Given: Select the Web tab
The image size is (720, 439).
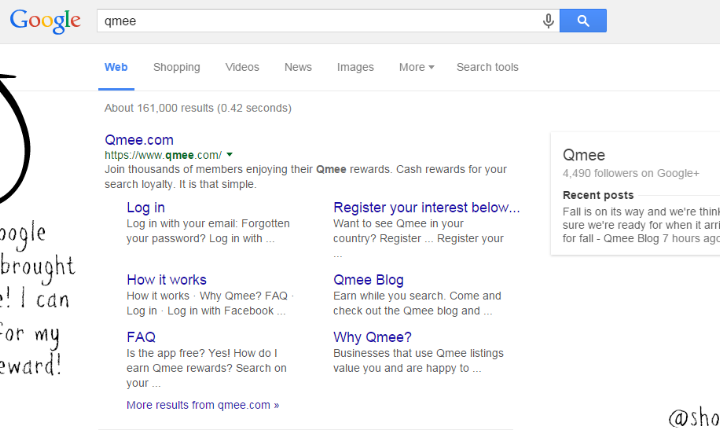Looking at the screenshot, I should (116, 67).
